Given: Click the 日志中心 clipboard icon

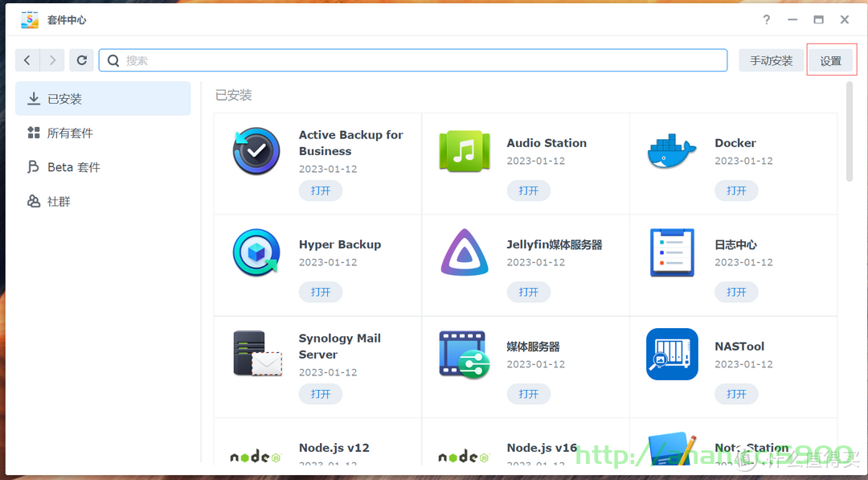Looking at the screenshot, I should [672, 252].
